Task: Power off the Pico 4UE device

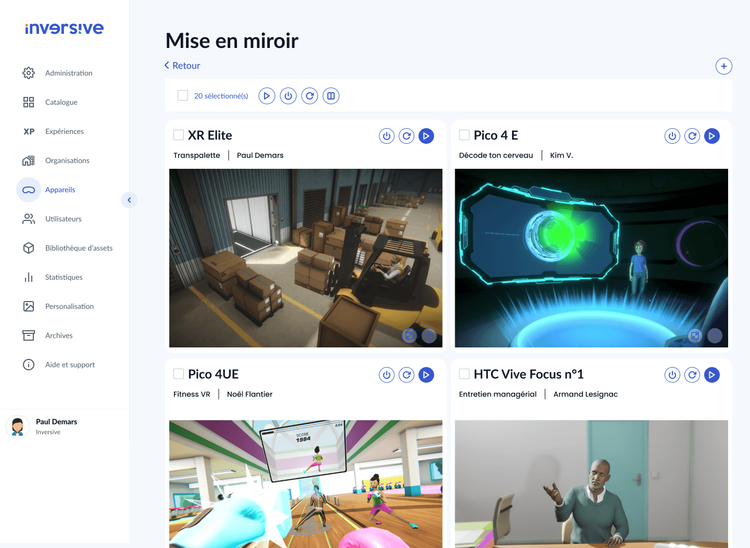Action: [386, 375]
